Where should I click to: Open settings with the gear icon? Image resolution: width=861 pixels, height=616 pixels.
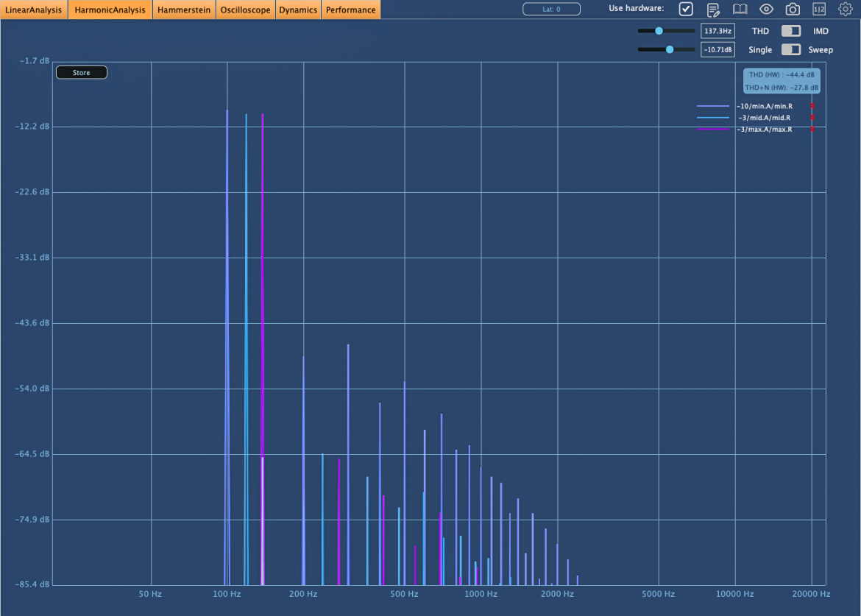point(845,10)
